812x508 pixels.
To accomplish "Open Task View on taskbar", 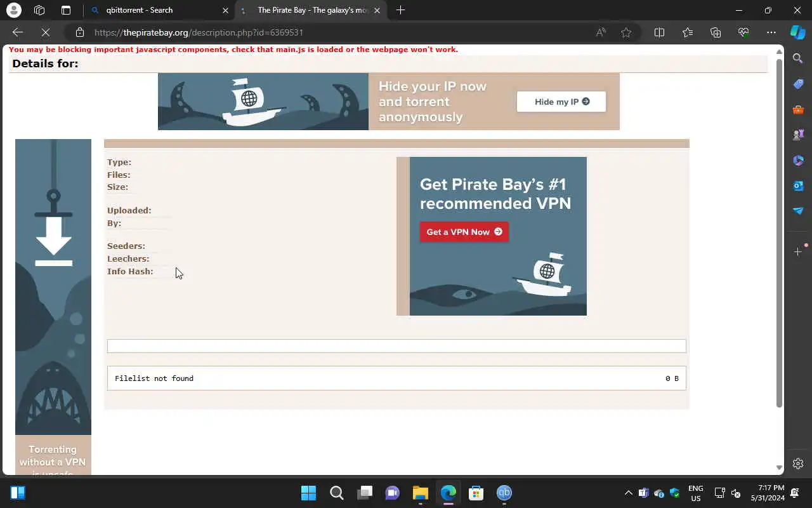I will click(x=364, y=493).
